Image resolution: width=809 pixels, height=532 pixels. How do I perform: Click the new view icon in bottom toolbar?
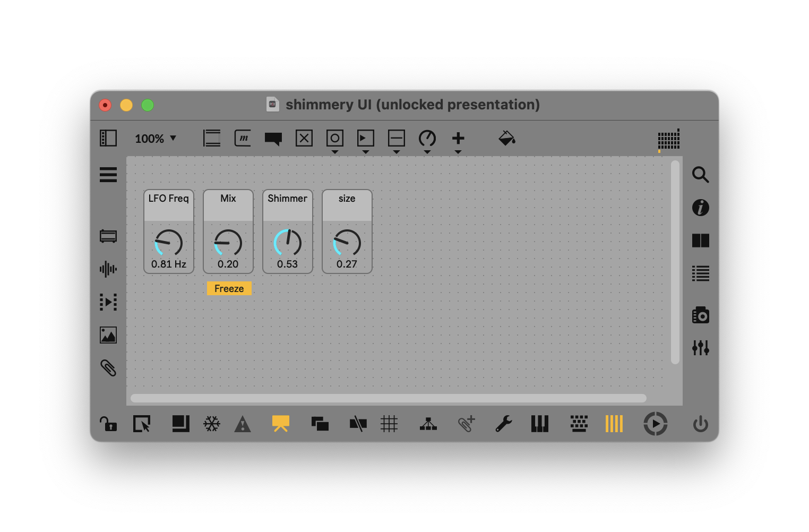pyautogui.click(x=181, y=424)
